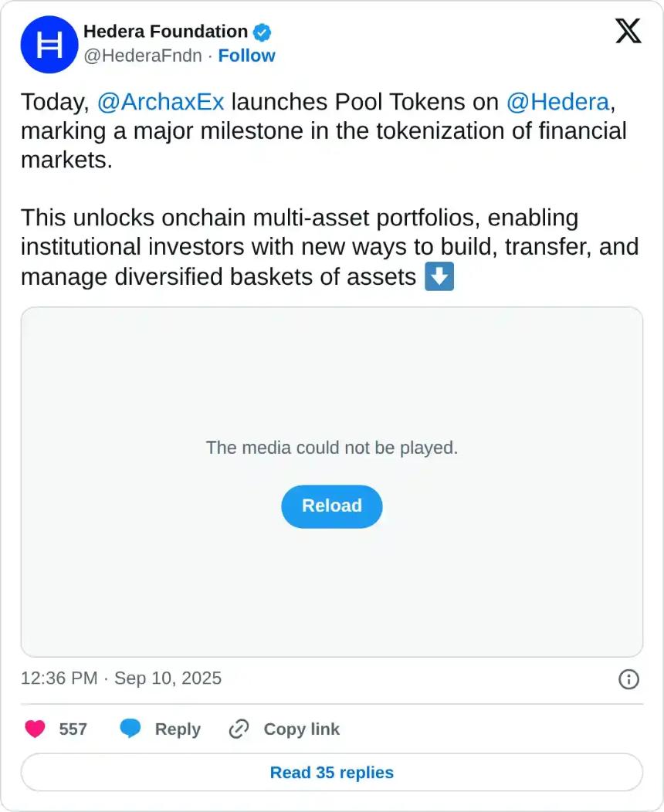Image resolution: width=664 pixels, height=812 pixels.
Task: Click the Hedera Foundation display name
Action: (166, 32)
